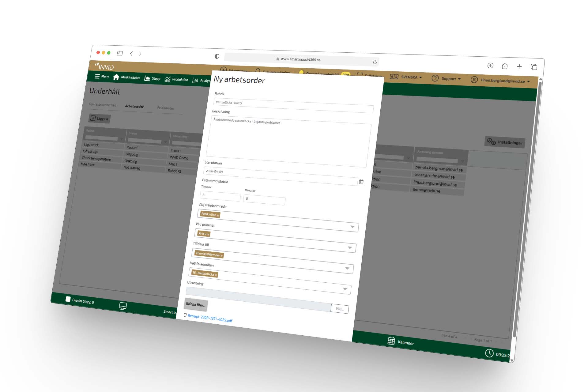This screenshot has width=588, height=392.
Task: Open the Stopp chart icon
Action: 147,78
